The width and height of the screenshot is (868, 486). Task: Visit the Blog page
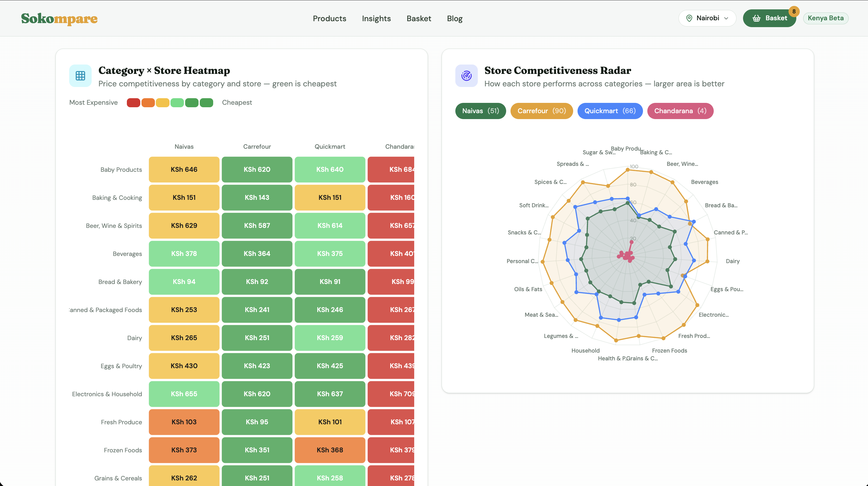454,18
